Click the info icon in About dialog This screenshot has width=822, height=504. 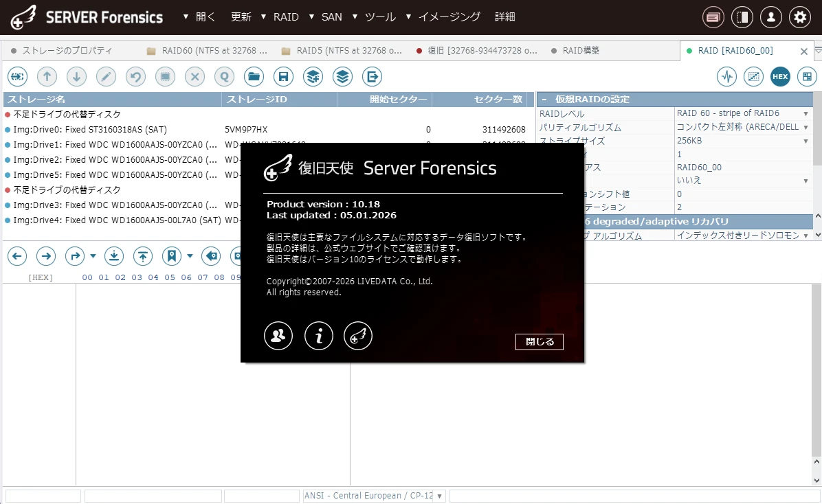tap(319, 335)
